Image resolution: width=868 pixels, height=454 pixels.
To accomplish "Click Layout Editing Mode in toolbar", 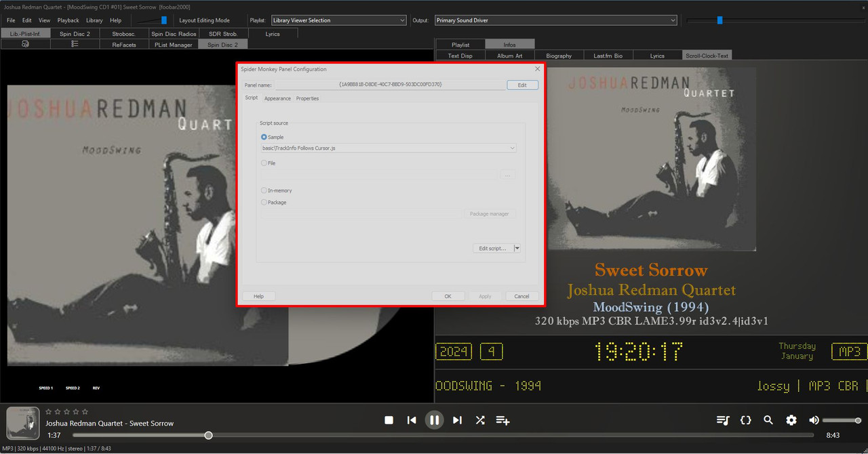I will click(204, 20).
